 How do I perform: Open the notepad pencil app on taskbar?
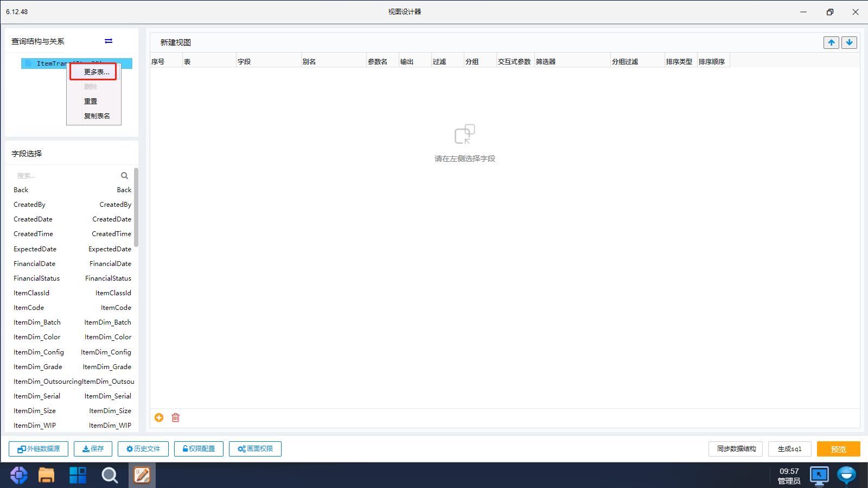point(142,475)
